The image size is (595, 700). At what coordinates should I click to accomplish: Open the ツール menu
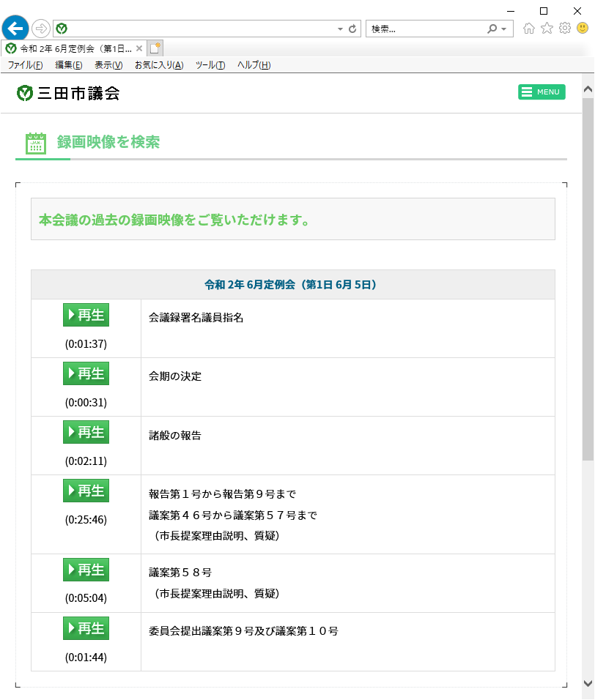tap(210, 65)
